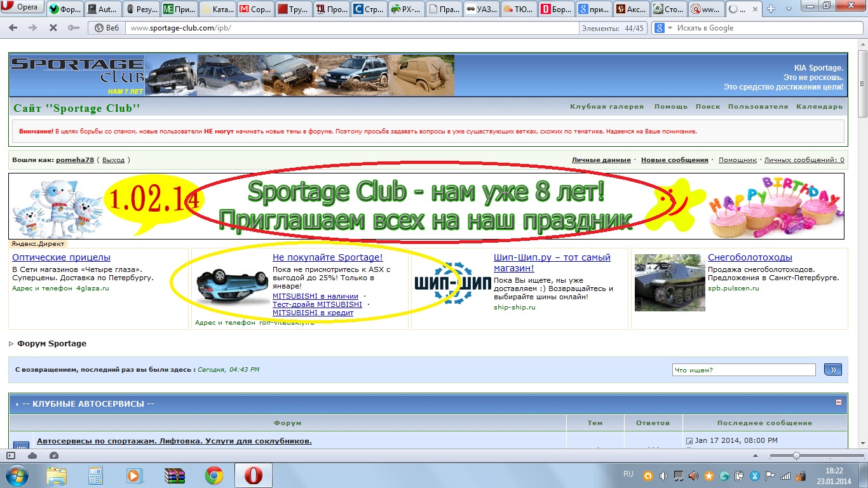
Task: Open the 'Не покупайте Sportage!' ad
Action: click(x=328, y=257)
